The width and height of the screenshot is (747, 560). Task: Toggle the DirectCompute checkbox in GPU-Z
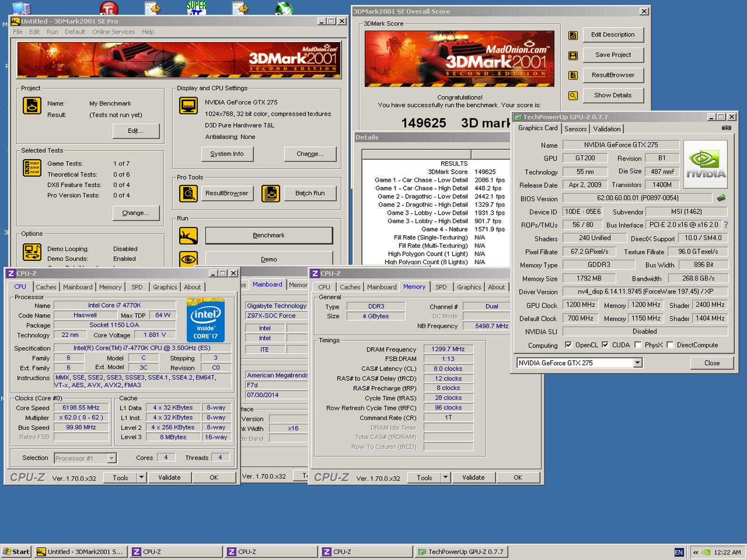[x=670, y=345]
